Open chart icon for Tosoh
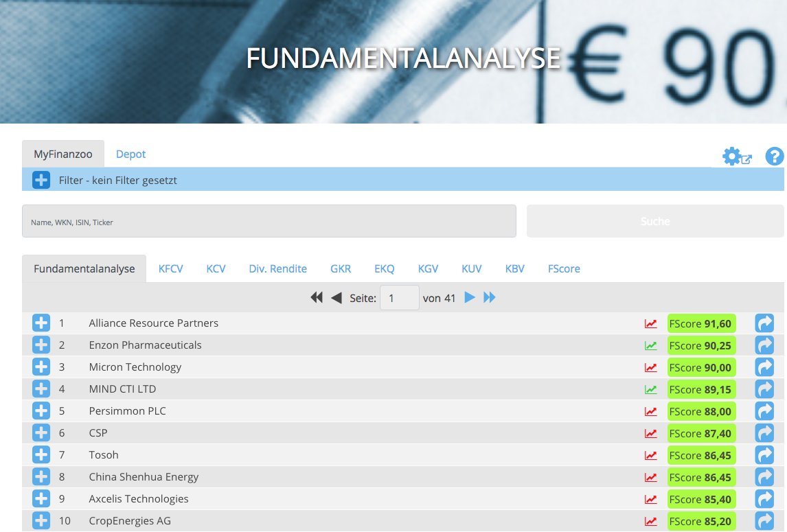 pos(650,456)
